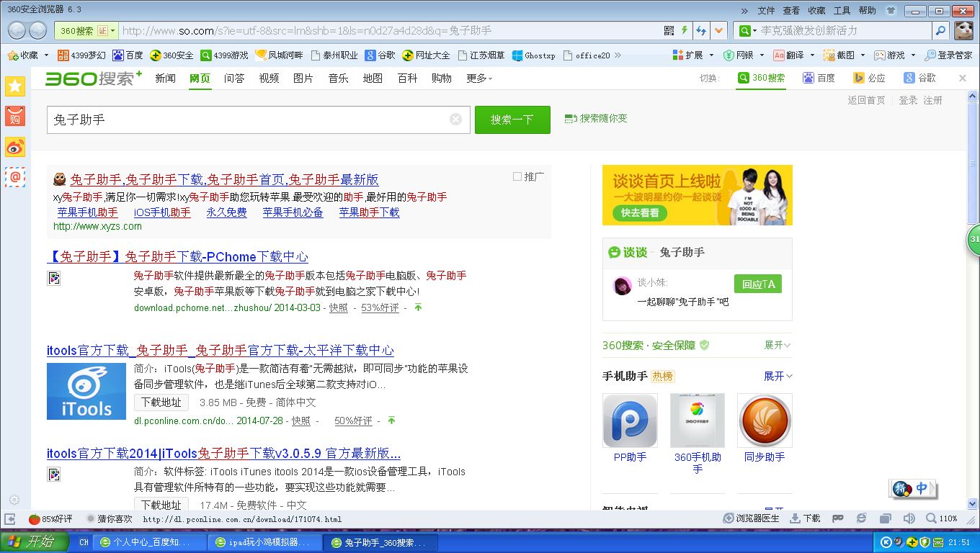Open the Windows 开始 start button
980x553 pixels.
pos(34,542)
